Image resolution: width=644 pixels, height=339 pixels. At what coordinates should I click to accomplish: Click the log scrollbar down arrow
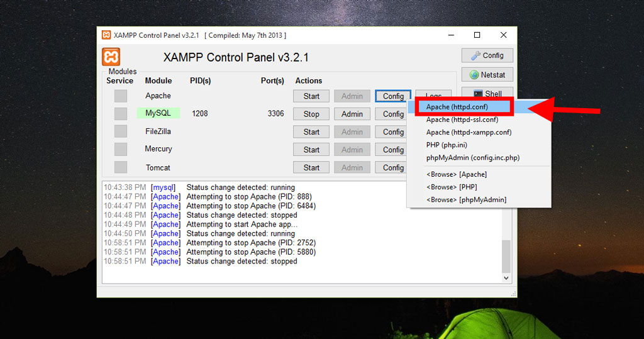(x=506, y=278)
